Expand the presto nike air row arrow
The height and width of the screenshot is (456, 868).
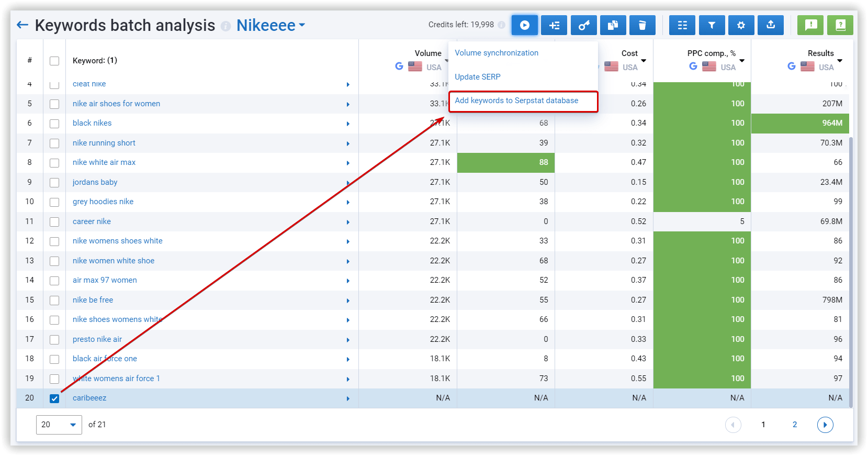click(348, 340)
